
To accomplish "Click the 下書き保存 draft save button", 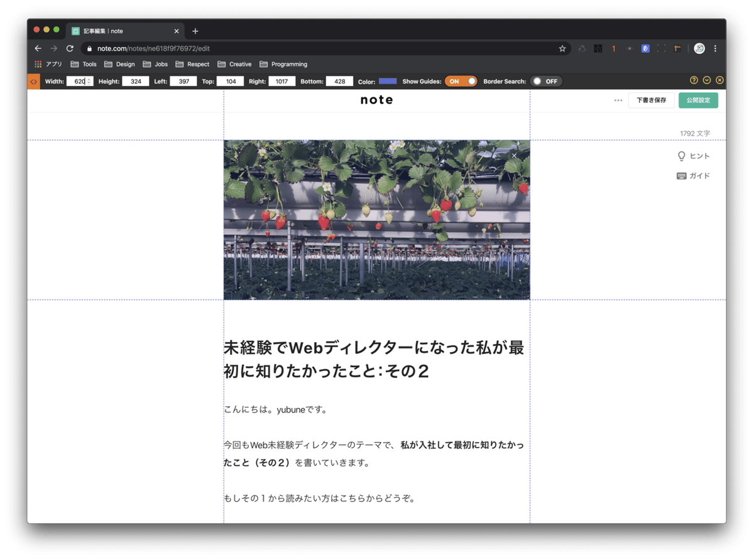I will 651,100.
